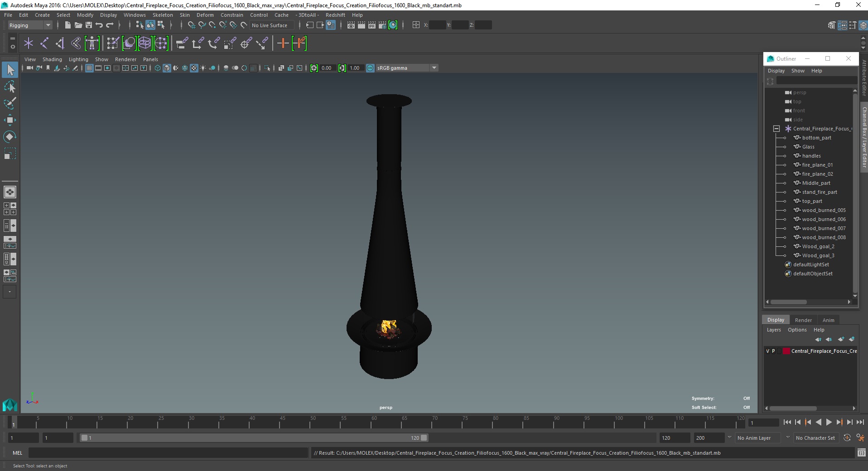The height and width of the screenshot is (471, 868).
Task: Click the New Scene icon
Action: [x=68, y=25]
